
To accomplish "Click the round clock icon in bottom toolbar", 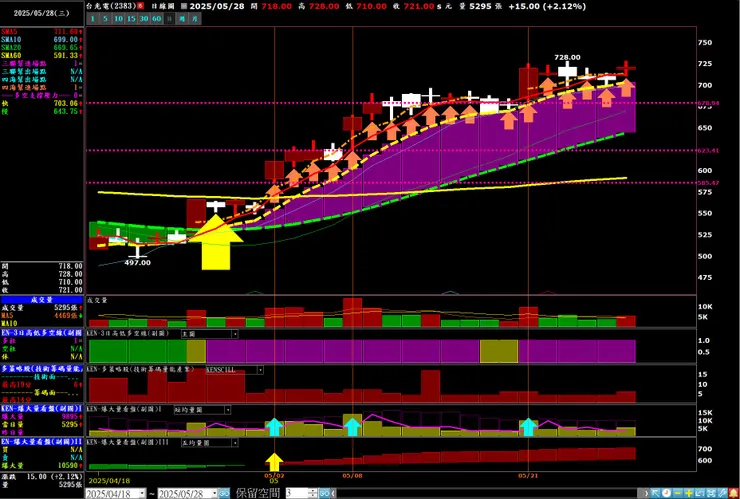I will pos(666,493).
